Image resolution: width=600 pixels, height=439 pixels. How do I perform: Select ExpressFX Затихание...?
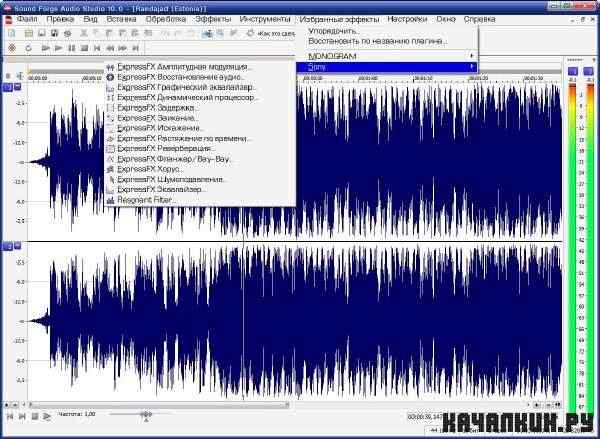pos(200,118)
